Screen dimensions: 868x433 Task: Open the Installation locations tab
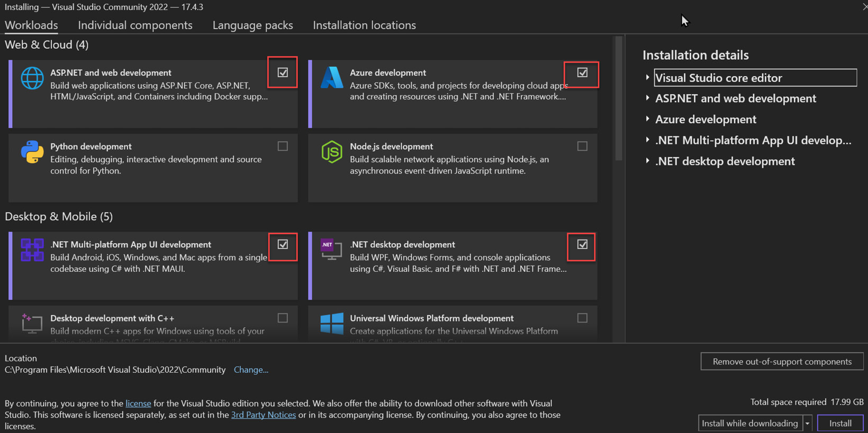364,25
